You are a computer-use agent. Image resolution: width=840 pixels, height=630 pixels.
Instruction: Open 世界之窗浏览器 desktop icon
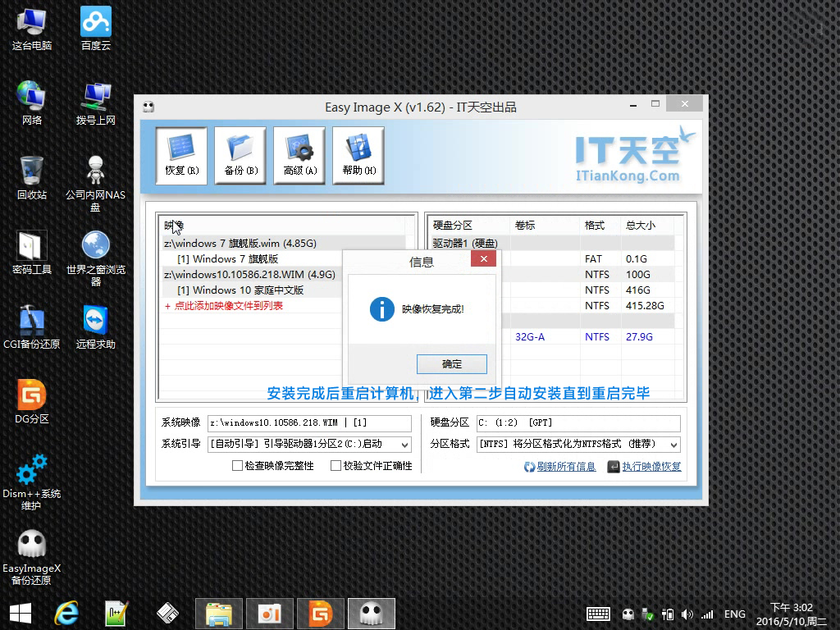[x=96, y=258]
